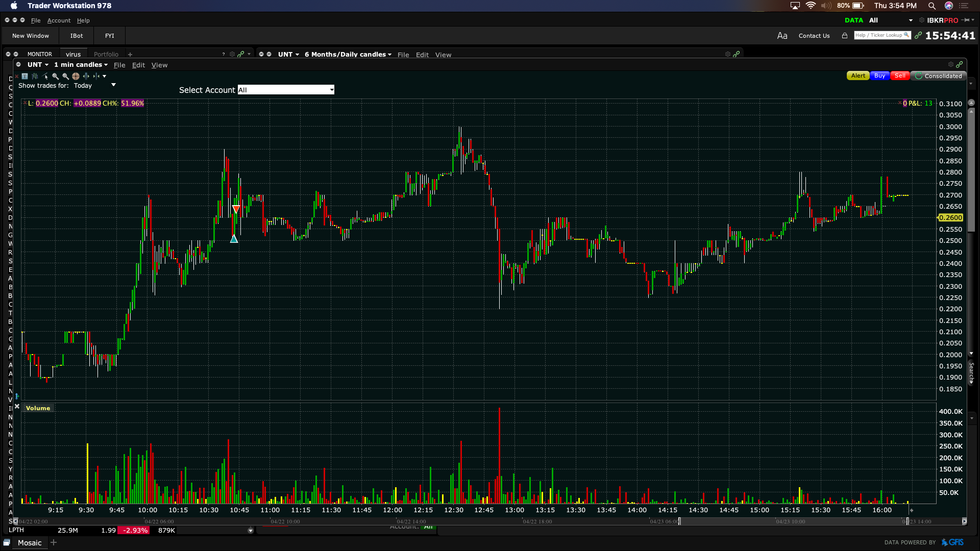
Task: Expand Show trades for Today dropdown
Action: [113, 85]
